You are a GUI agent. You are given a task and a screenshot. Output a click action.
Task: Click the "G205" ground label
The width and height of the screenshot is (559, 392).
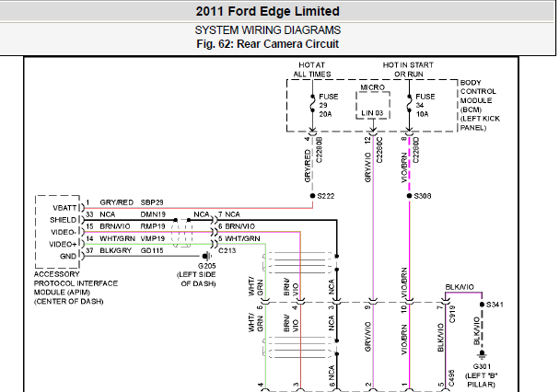point(207,266)
